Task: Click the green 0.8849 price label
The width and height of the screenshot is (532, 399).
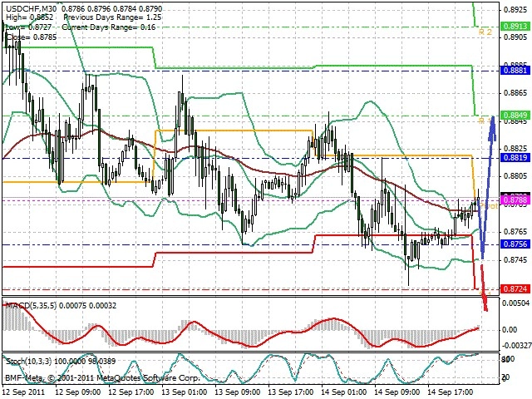Action: pos(515,115)
